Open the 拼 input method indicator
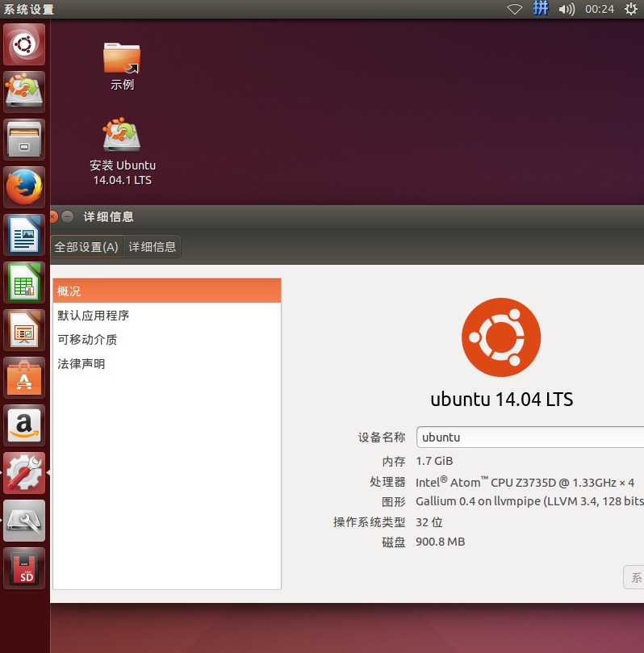This screenshot has height=653, width=644. pos(541,8)
